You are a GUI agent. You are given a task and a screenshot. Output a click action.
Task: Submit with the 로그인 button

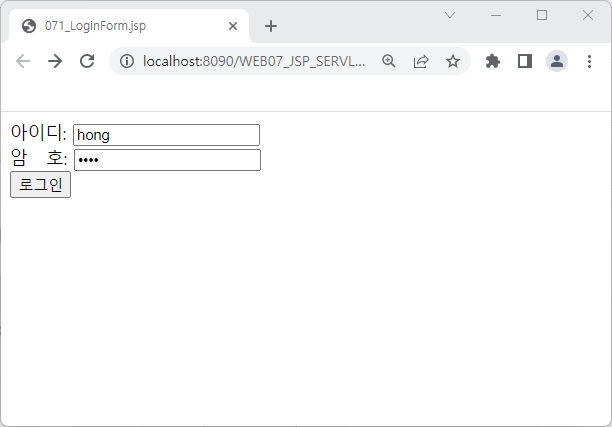click(x=41, y=185)
